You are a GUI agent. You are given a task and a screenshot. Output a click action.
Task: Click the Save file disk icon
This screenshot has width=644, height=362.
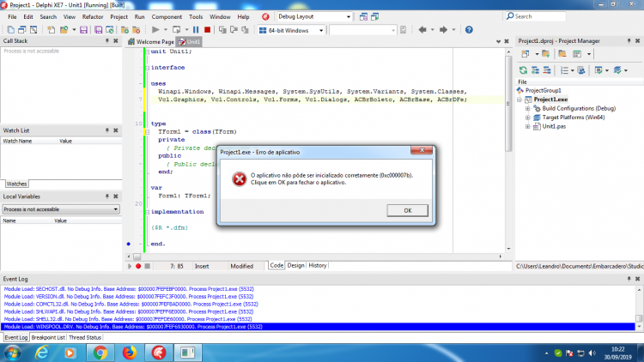click(83, 30)
